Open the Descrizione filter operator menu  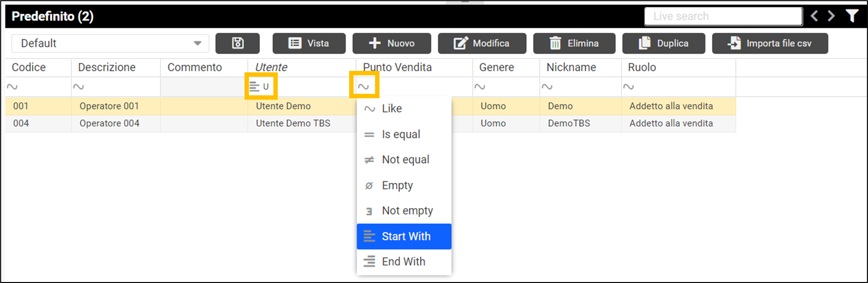(78, 87)
